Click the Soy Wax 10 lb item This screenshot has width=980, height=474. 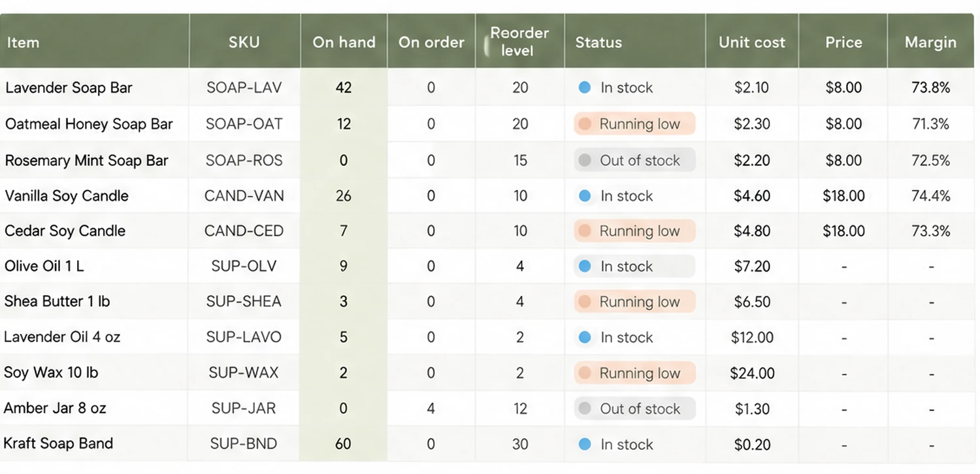click(x=51, y=373)
